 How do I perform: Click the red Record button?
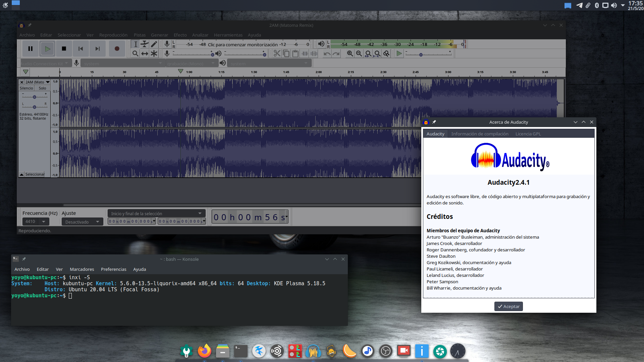117,49
